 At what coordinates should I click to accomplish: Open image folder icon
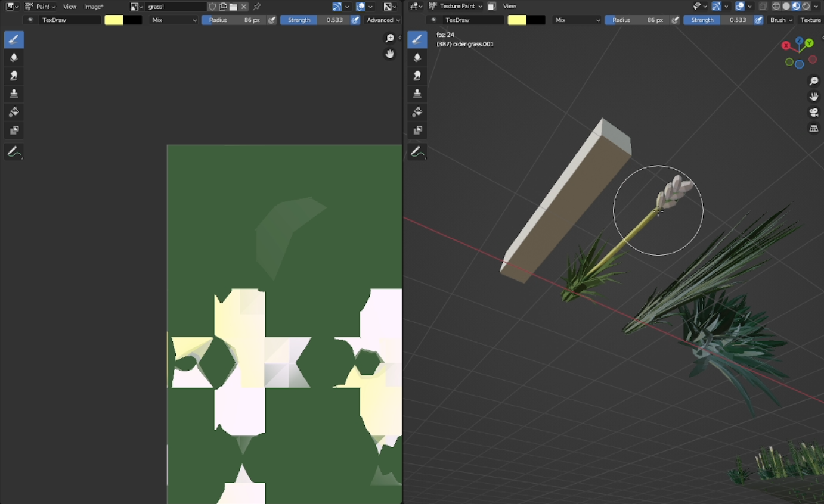pyautogui.click(x=233, y=7)
